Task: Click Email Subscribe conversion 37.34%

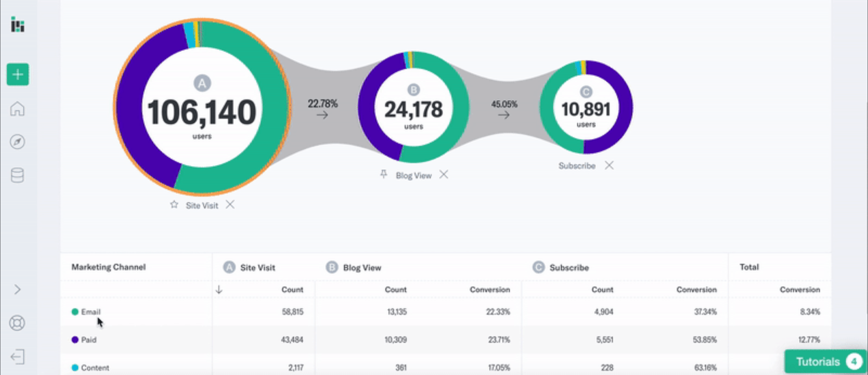Action: [x=705, y=312]
